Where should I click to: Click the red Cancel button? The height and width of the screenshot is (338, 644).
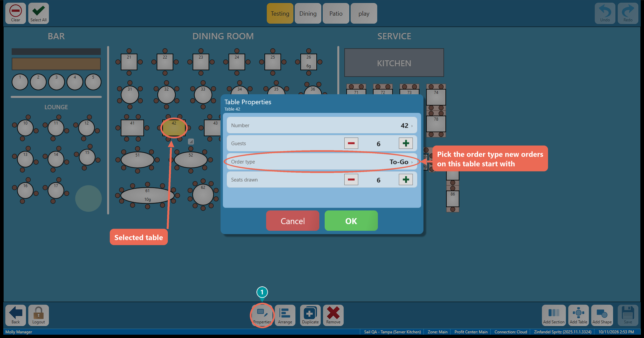[293, 221]
